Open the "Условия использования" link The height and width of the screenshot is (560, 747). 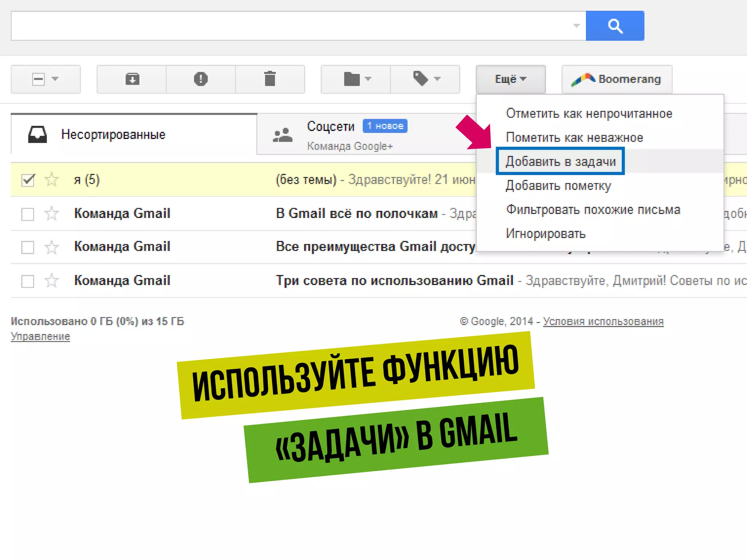(603, 321)
